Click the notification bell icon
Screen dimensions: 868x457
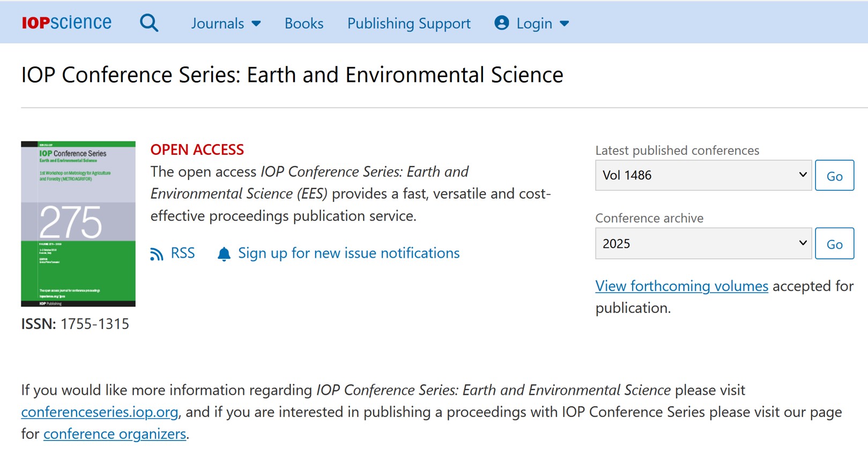pos(224,254)
